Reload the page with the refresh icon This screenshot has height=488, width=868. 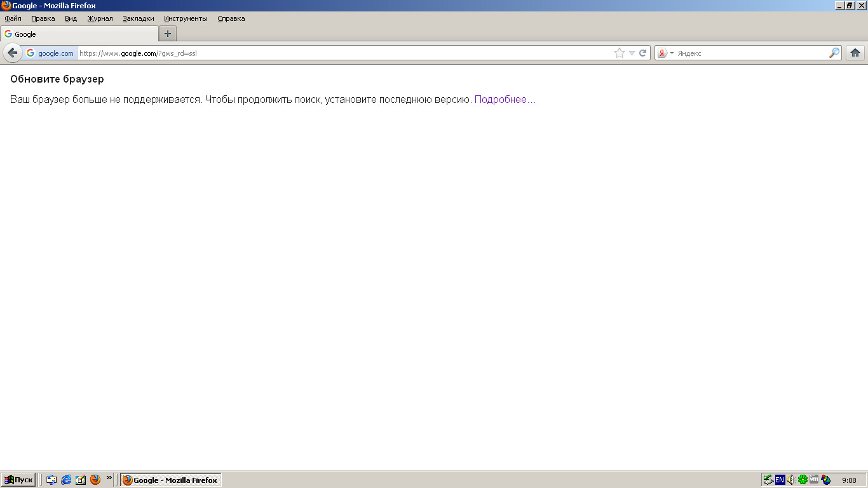(x=643, y=53)
